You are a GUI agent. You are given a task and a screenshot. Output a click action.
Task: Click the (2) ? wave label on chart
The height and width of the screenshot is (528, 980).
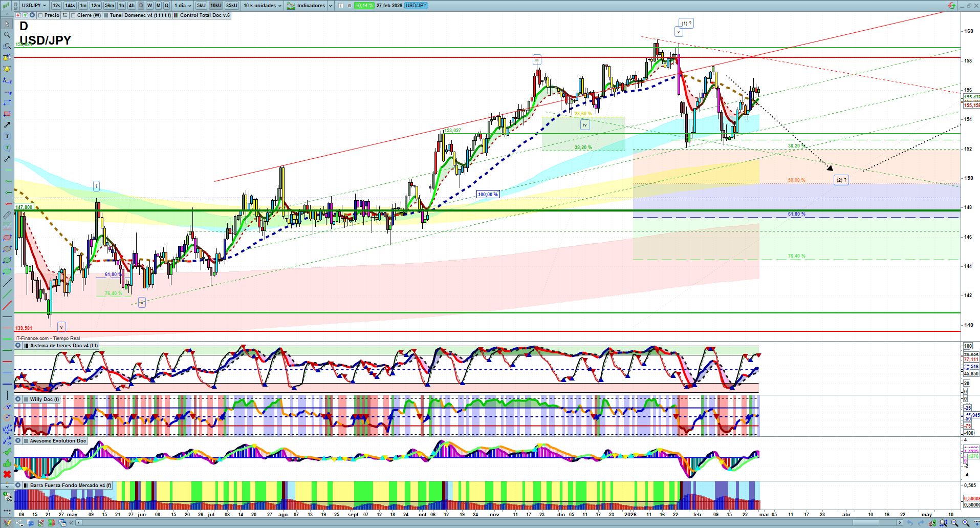[841, 180]
